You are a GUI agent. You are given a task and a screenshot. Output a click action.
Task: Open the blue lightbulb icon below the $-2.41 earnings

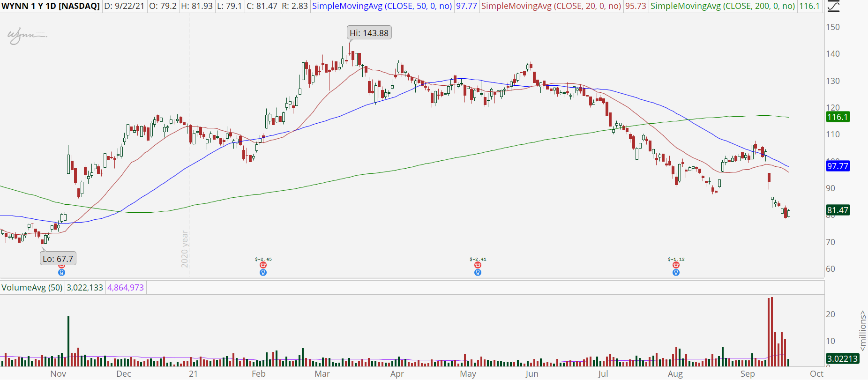click(x=478, y=272)
